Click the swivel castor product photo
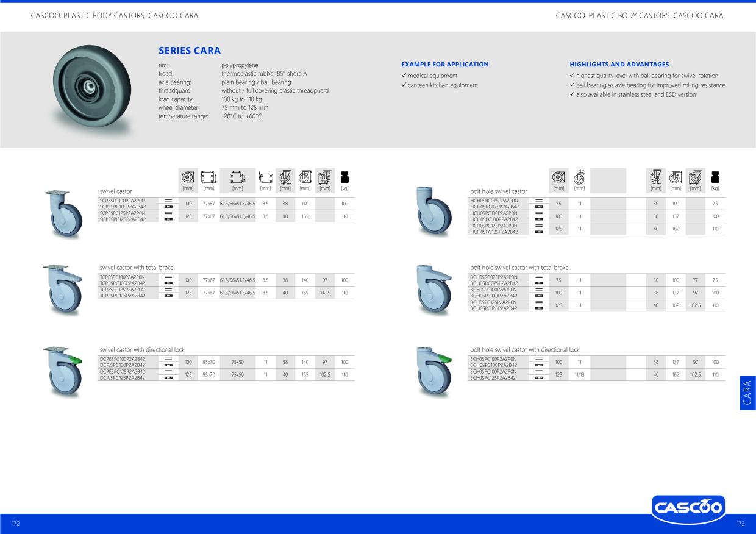756x534 pixels. [63, 215]
